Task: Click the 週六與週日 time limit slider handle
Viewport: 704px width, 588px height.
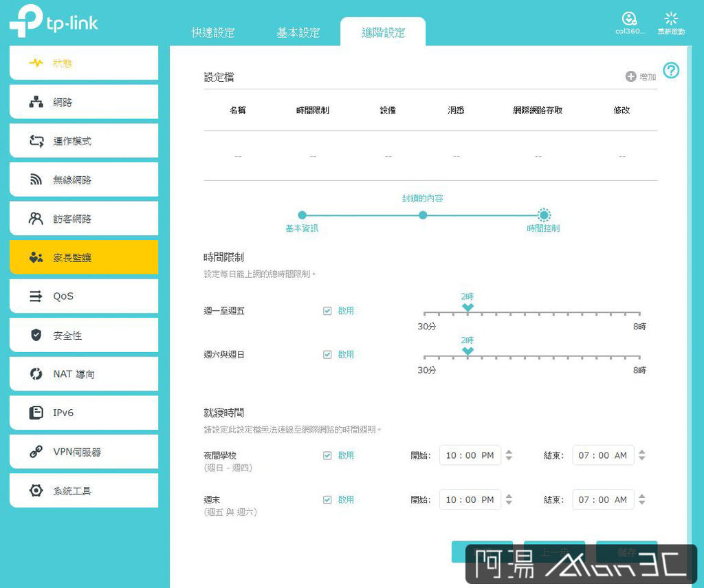Action: click(x=467, y=351)
